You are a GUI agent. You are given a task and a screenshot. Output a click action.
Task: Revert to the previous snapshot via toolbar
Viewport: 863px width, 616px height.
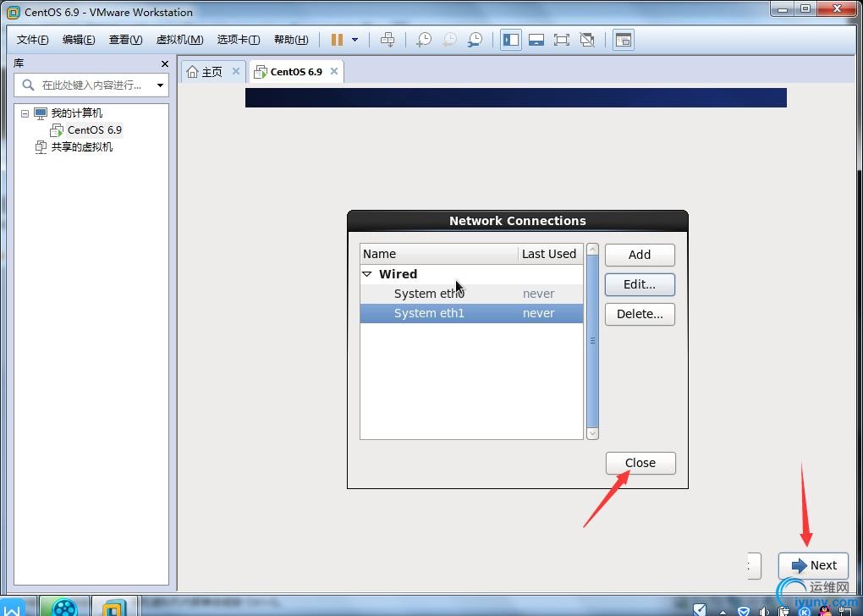(449, 40)
